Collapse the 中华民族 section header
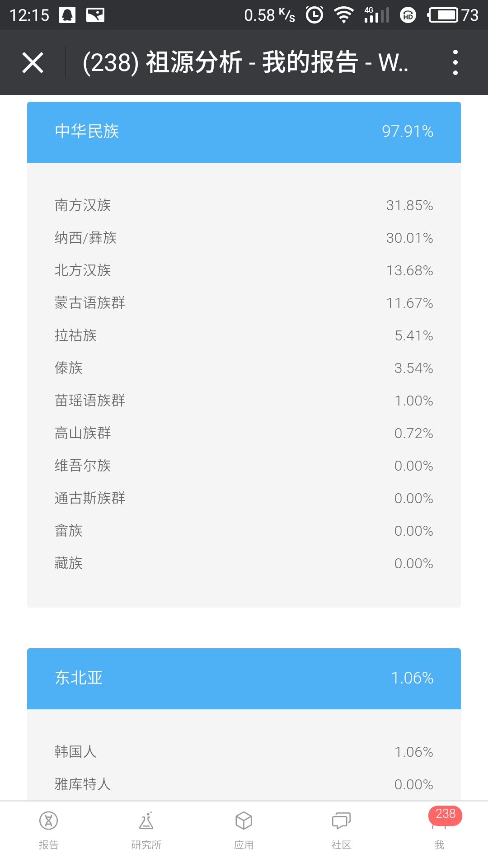This screenshot has height=868, width=488. click(x=244, y=132)
